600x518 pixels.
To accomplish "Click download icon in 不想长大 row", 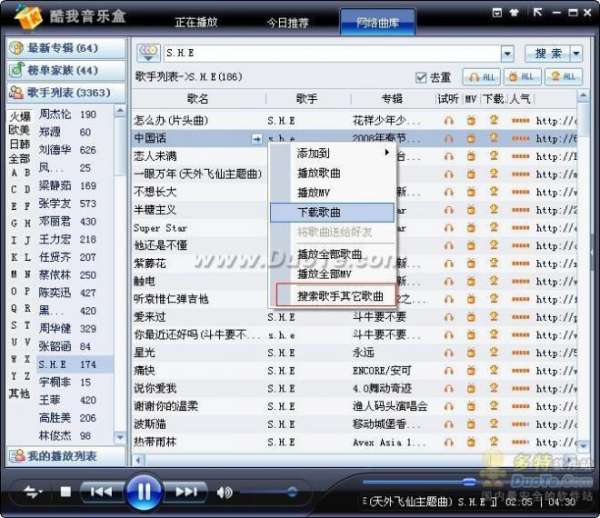I will (494, 192).
